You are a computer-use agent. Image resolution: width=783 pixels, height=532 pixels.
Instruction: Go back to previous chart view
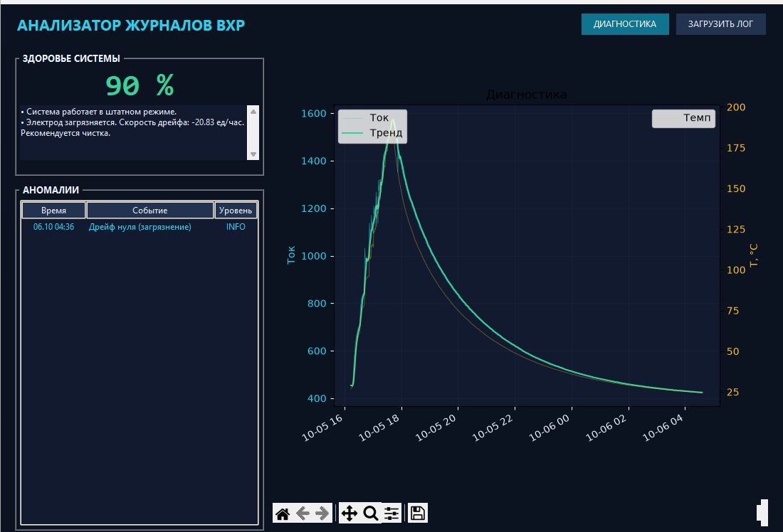(302, 513)
